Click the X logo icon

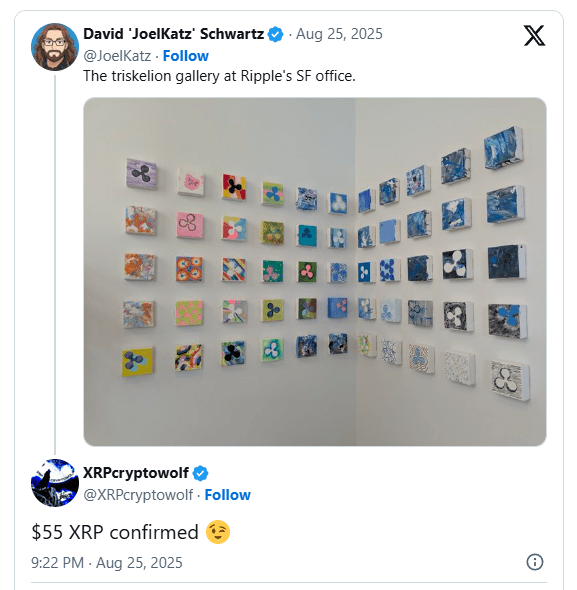tap(534, 35)
